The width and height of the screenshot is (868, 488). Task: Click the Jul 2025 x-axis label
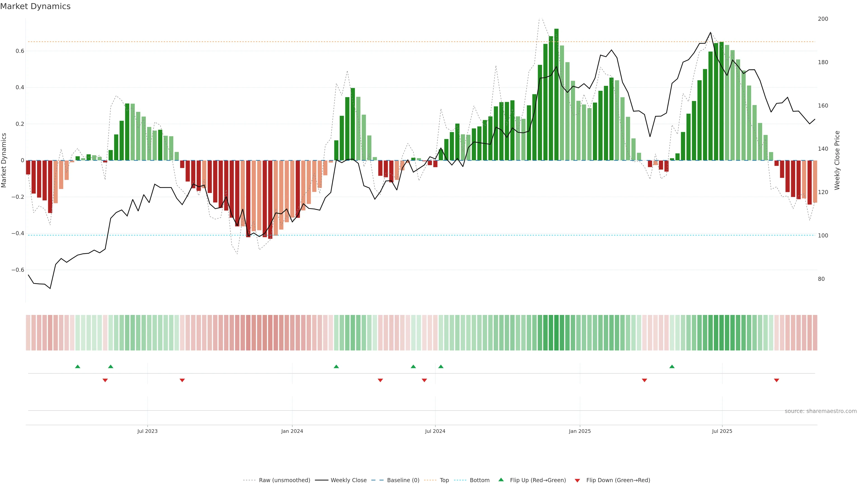point(722,431)
